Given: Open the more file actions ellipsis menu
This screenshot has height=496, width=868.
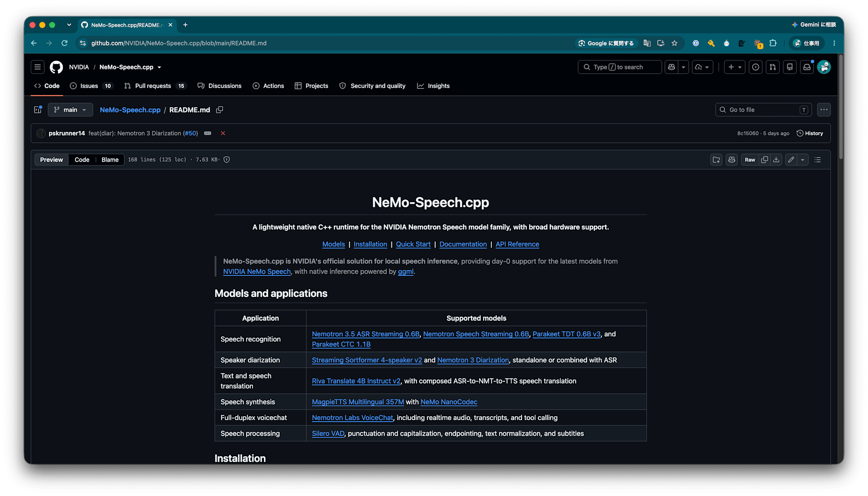Looking at the screenshot, I should coord(824,110).
